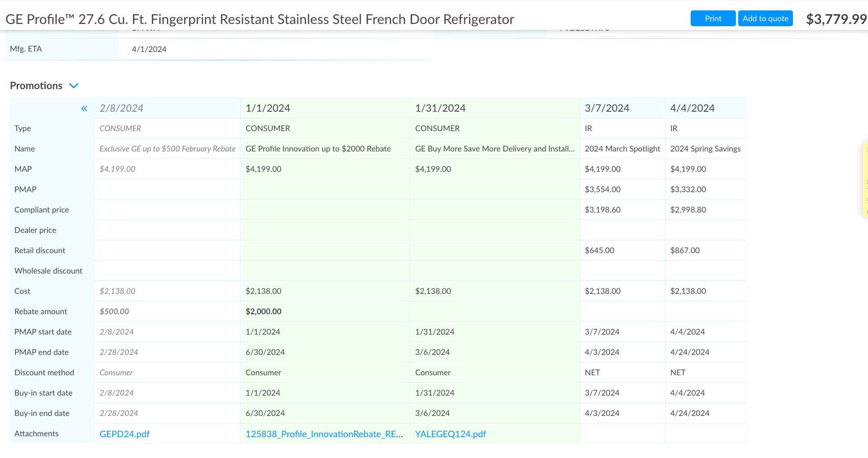Click the Mfg. ETA date value 4/1/2024
This screenshot has height=458, width=868.
149,49
